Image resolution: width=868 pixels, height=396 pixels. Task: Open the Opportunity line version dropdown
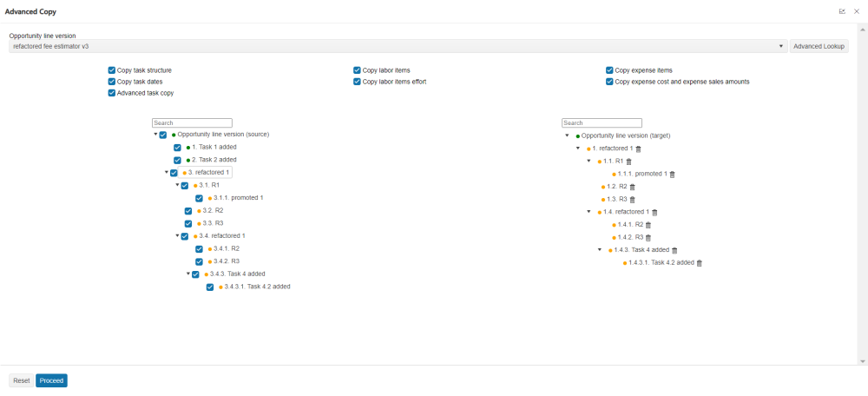tap(783, 46)
